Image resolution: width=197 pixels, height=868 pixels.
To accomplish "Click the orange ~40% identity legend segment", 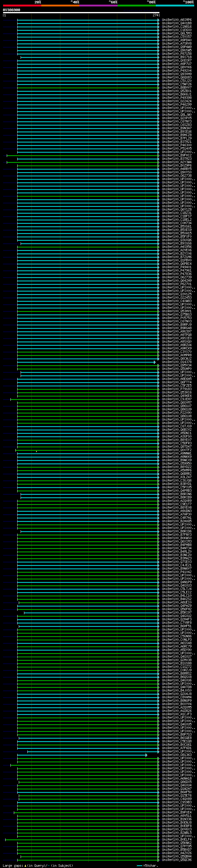I will [60, 6].
